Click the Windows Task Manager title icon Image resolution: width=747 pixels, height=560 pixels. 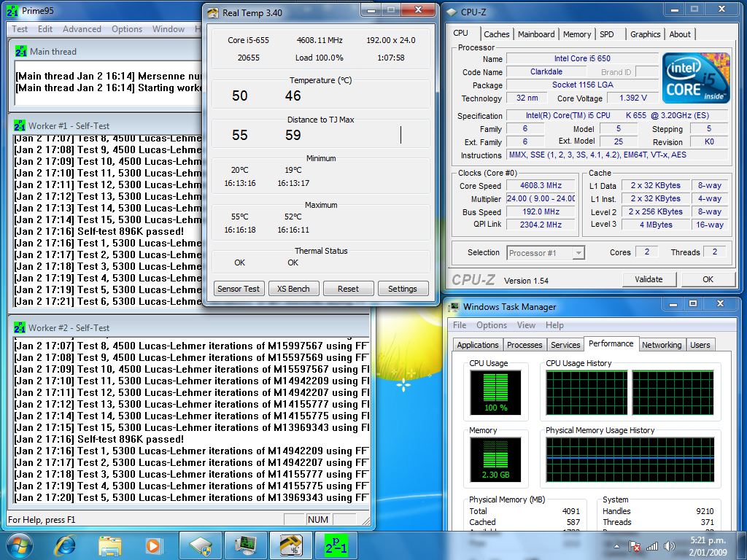[454, 307]
